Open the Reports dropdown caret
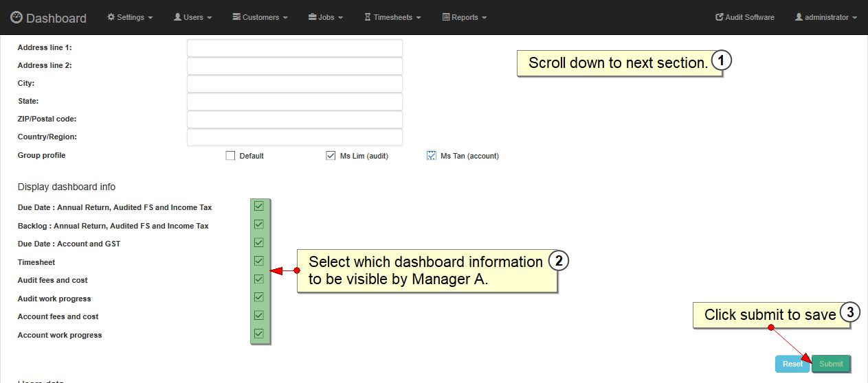Image resolution: width=868 pixels, height=383 pixels. 485,18
